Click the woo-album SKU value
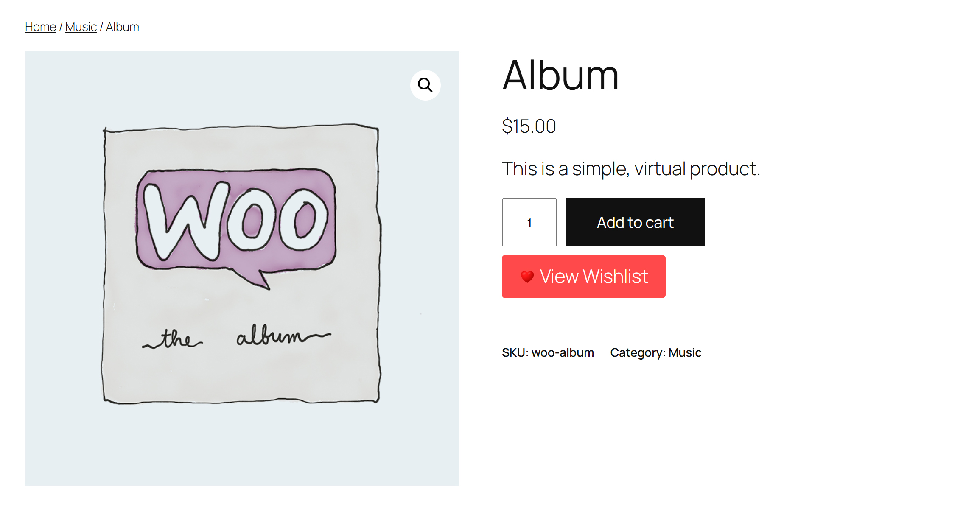The height and width of the screenshot is (509, 980). click(563, 353)
